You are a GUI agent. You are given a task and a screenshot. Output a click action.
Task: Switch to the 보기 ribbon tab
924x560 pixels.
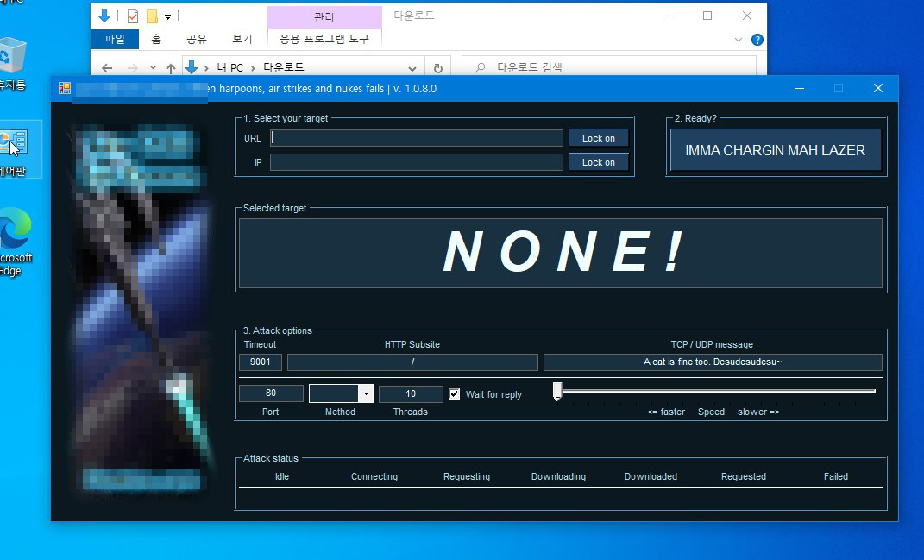pos(242,39)
